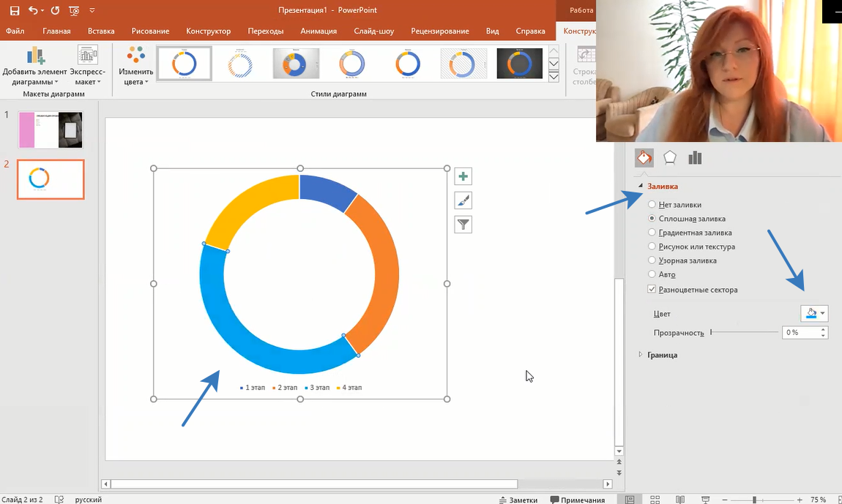Select slide 1 thumbnail

pos(51,130)
